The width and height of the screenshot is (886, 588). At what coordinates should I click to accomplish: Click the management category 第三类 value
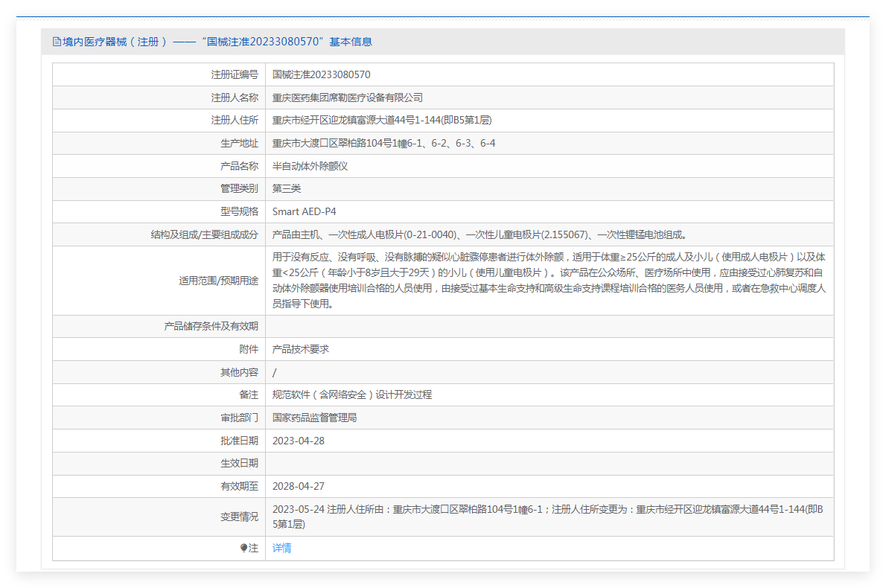(287, 189)
